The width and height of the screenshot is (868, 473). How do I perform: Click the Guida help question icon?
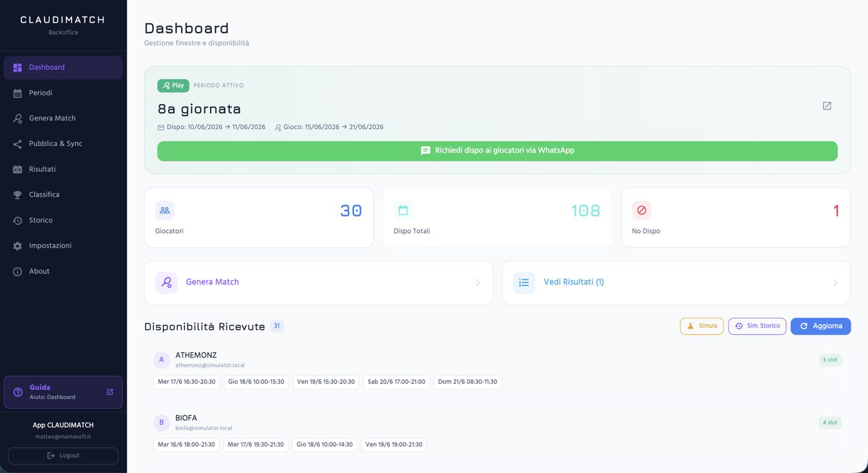(x=18, y=392)
